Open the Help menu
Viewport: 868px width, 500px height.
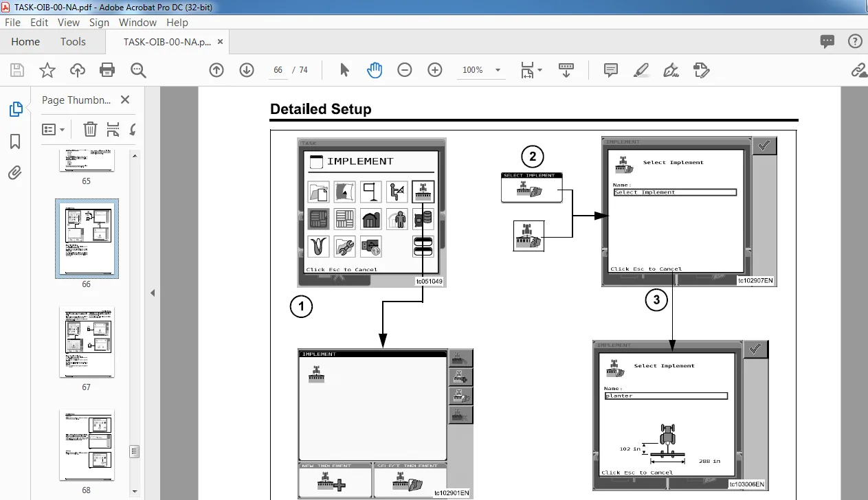point(177,22)
